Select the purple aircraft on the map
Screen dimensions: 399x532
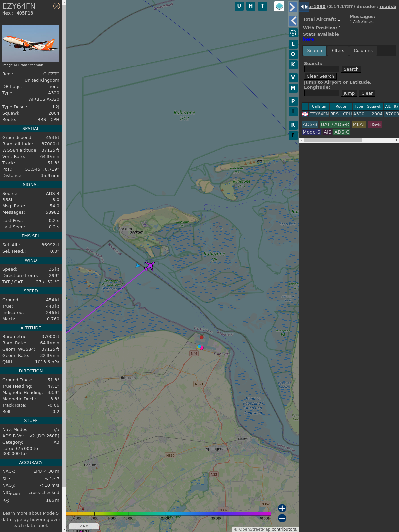(149, 266)
